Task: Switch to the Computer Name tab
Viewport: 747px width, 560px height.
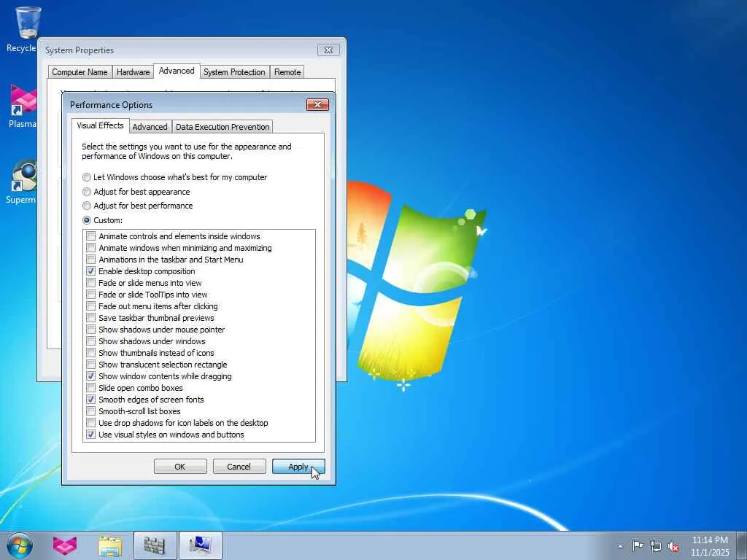Action: (80, 72)
